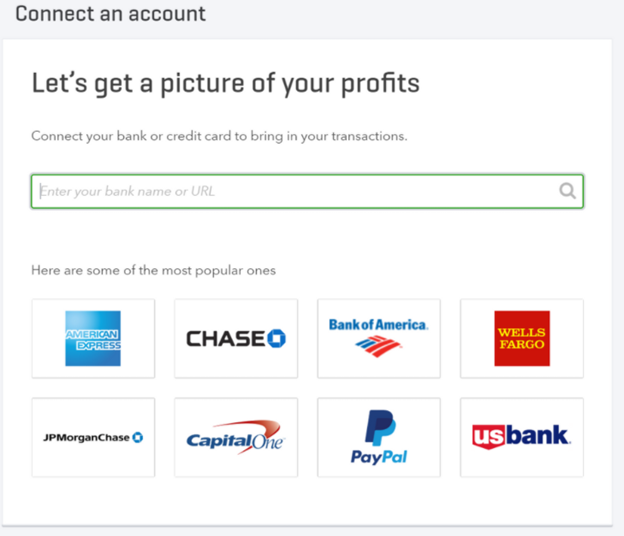The height and width of the screenshot is (536, 624).
Task: Click the magnifying glass search icon
Action: 567,191
